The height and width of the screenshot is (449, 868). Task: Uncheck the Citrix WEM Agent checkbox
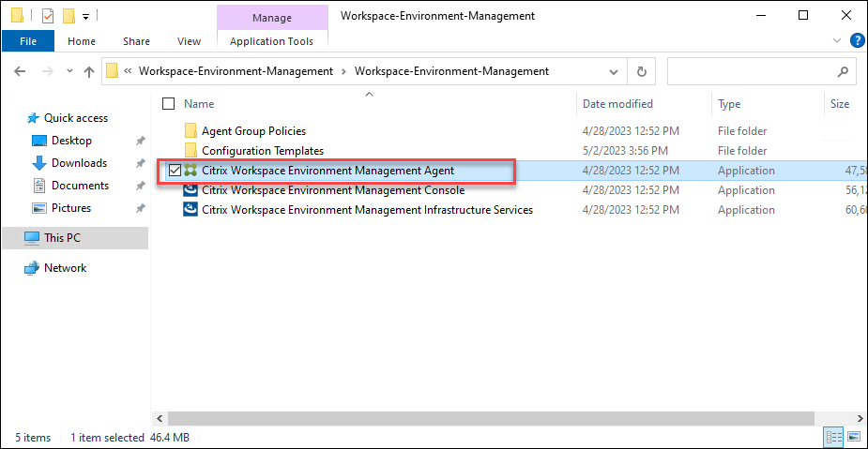[x=175, y=171]
